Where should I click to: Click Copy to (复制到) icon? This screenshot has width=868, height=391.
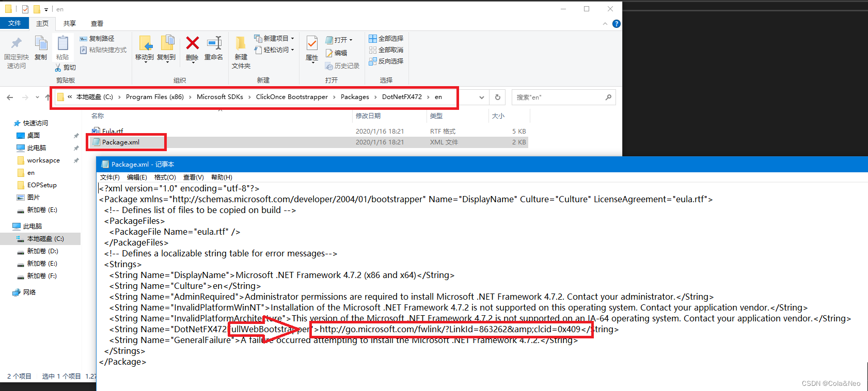pos(167,43)
